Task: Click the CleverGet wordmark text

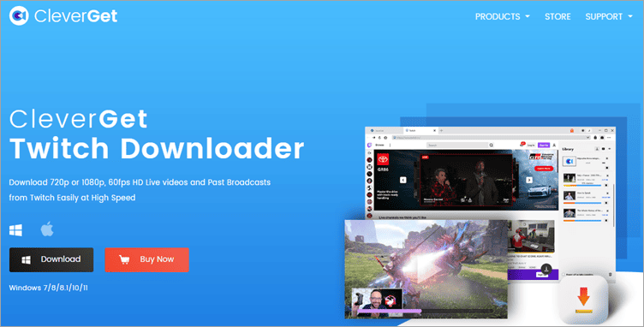Action: pos(76,16)
